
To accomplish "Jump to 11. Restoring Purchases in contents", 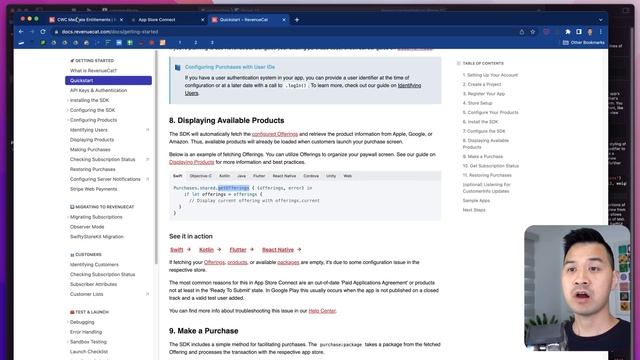I will point(487,175).
